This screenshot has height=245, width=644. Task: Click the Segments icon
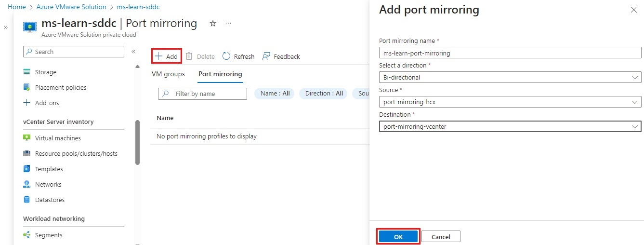coord(27,235)
